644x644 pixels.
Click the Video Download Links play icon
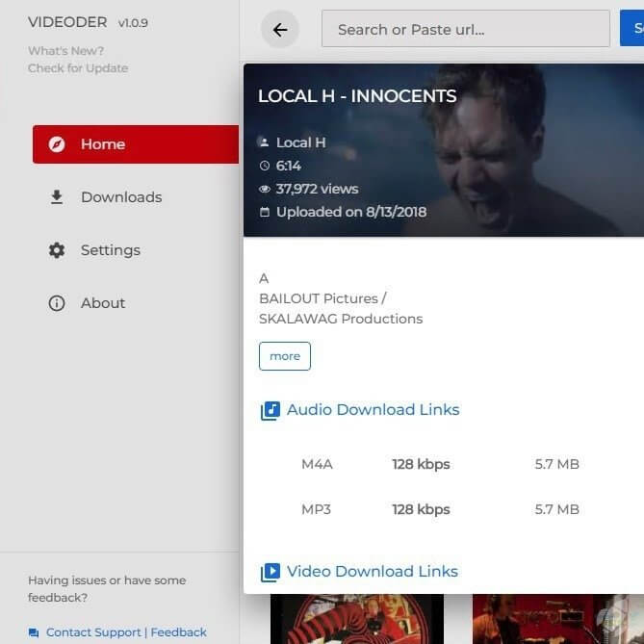point(270,572)
